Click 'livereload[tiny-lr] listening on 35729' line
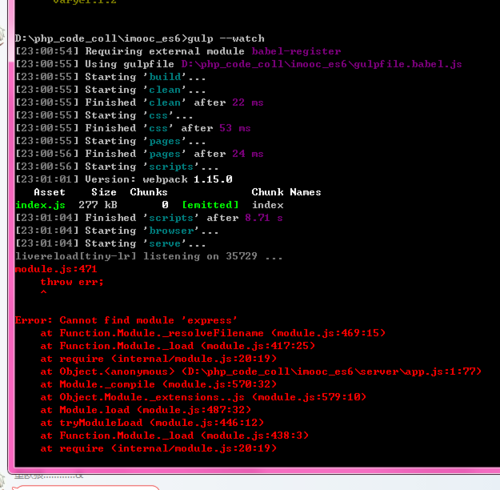Image resolution: width=500 pixels, height=490 pixels. coord(149,256)
